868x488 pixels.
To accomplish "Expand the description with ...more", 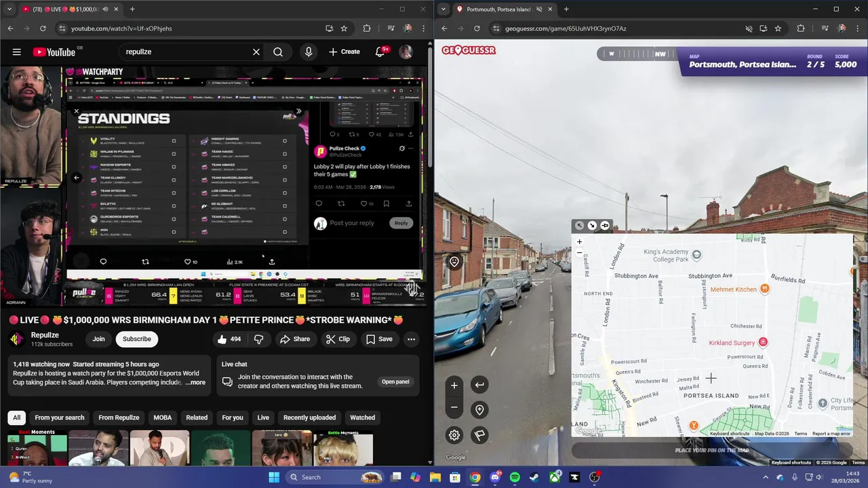I will pos(195,382).
